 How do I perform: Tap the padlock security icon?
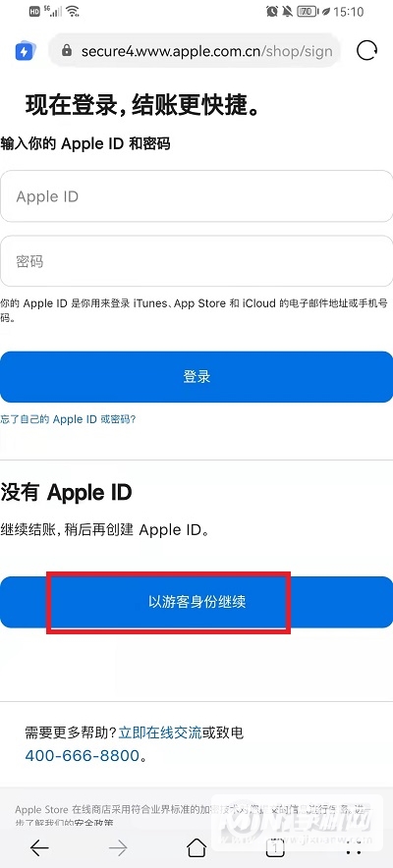(x=67, y=51)
